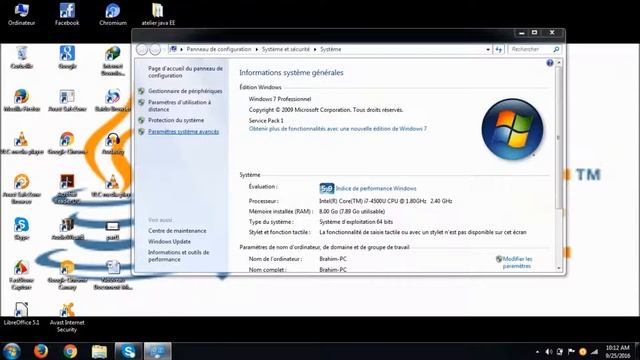Open Indice de performance Windows link
The image size is (640, 360).
[376, 188]
